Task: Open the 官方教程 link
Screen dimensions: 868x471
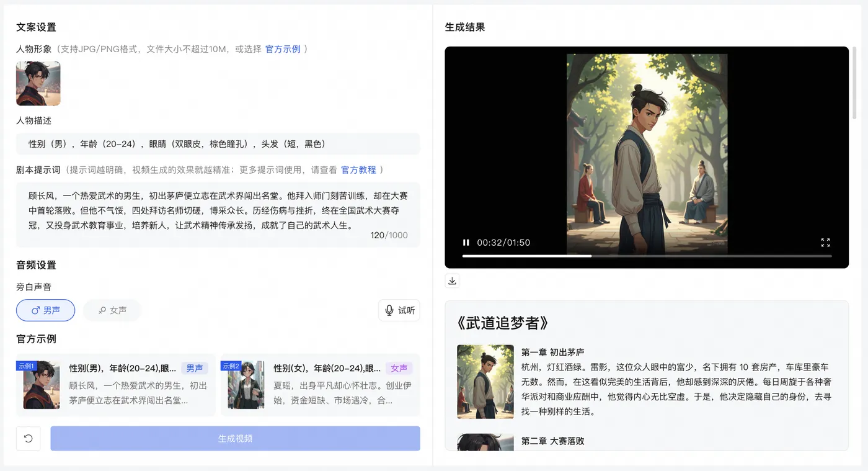Action: click(x=358, y=169)
